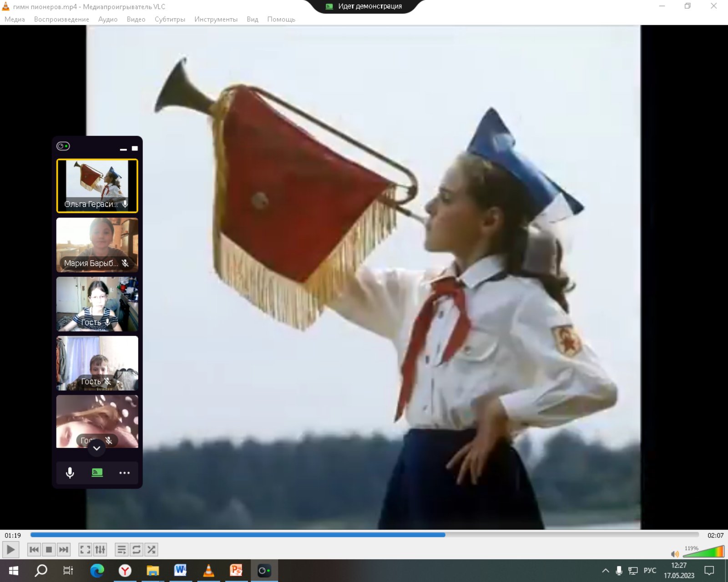The image size is (728, 582).
Task: Click the VLC play button
Action: pos(10,550)
